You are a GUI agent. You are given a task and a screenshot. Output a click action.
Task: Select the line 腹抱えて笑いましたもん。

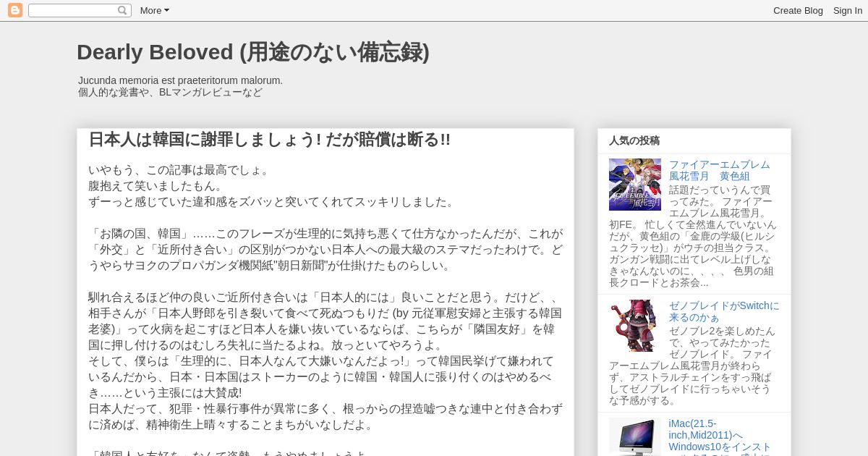click(x=156, y=186)
